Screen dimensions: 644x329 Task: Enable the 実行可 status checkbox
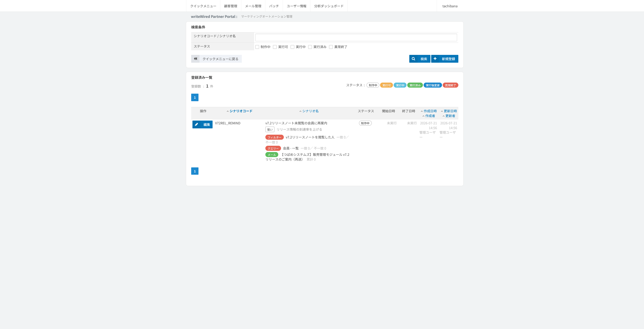click(275, 47)
